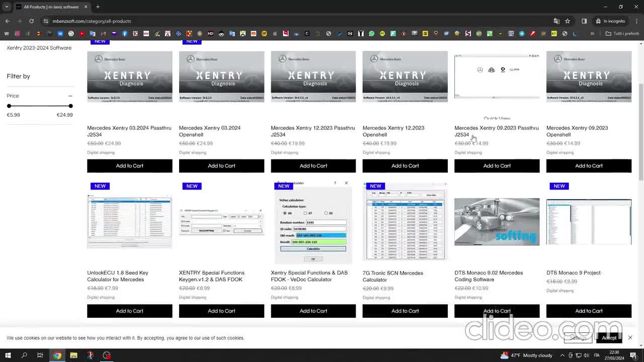Collapse the Price filter section
The height and width of the screenshot is (362, 644).
(x=70, y=96)
